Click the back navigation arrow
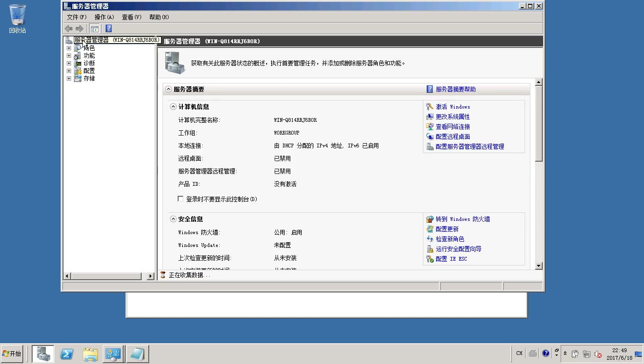Viewport: 644px width, 364px height. click(68, 28)
